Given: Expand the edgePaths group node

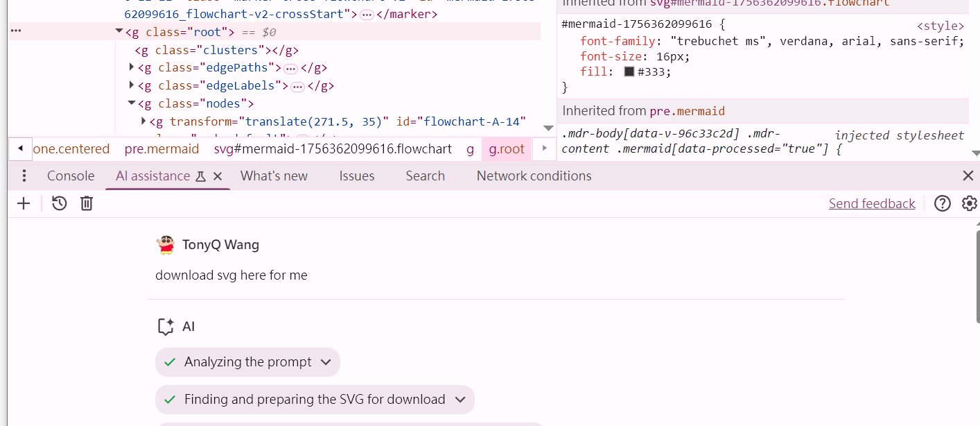Looking at the screenshot, I should (x=132, y=67).
